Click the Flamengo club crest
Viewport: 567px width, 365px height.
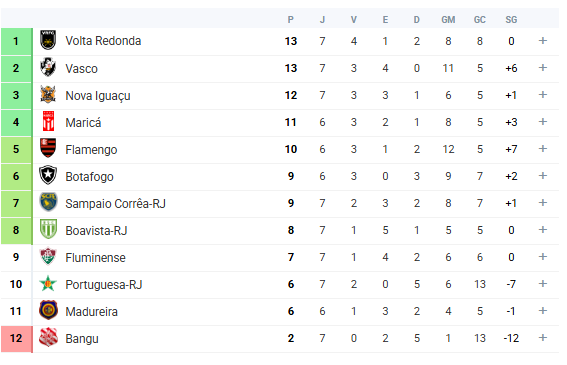[x=48, y=149]
